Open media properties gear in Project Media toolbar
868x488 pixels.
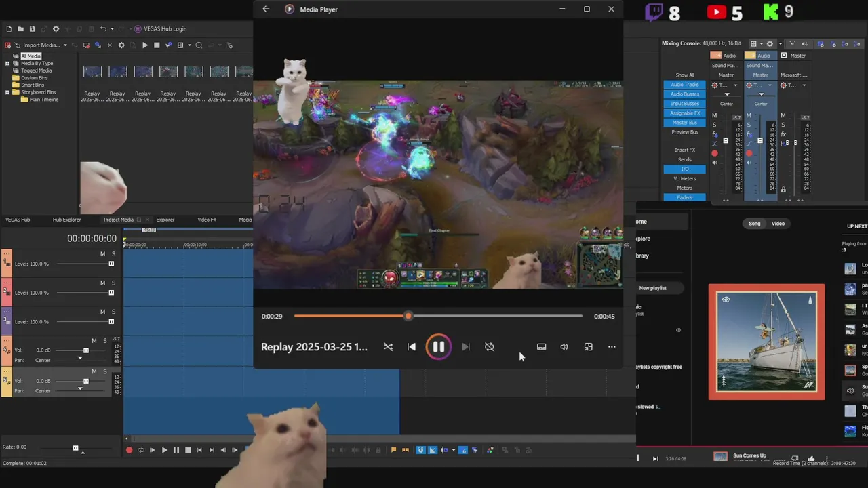point(121,45)
